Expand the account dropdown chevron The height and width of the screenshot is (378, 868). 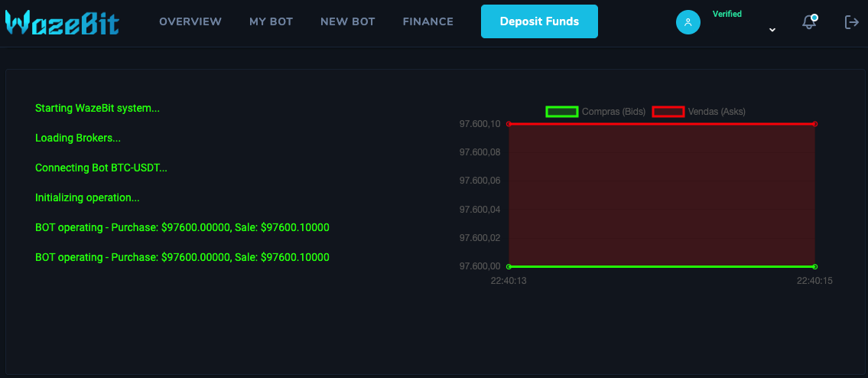772,30
